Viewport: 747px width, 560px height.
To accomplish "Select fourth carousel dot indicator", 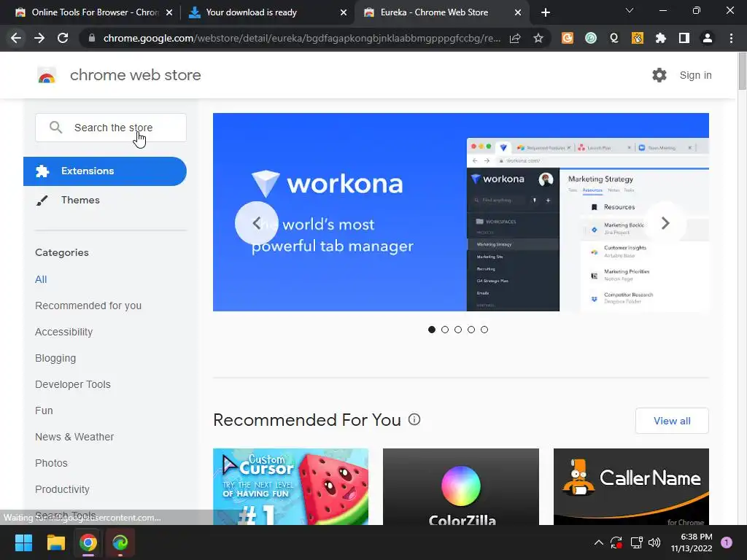I will coord(471,330).
